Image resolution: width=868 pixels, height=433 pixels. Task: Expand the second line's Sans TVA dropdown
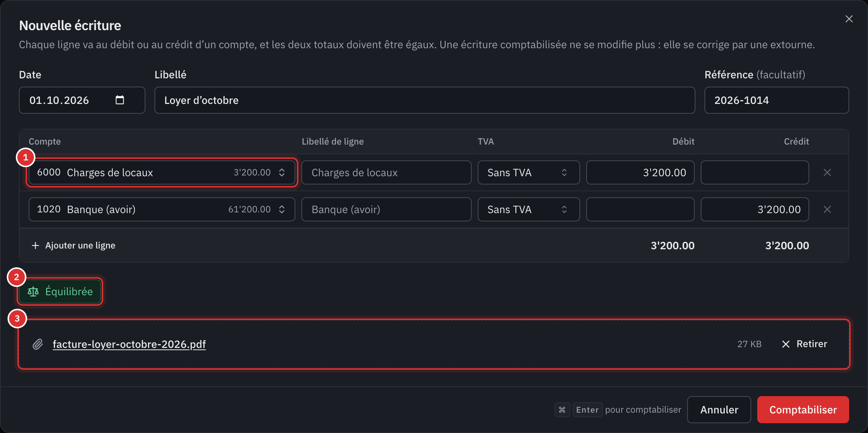click(x=529, y=209)
